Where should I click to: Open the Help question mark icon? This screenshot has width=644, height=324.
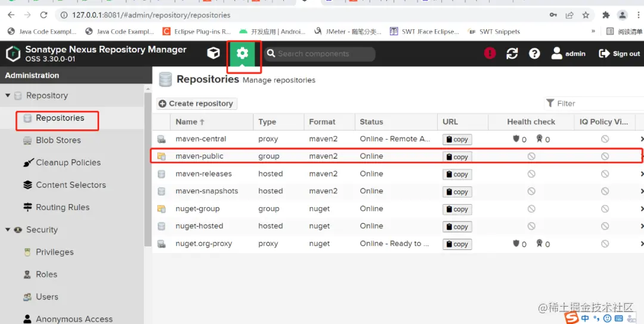(x=534, y=54)
